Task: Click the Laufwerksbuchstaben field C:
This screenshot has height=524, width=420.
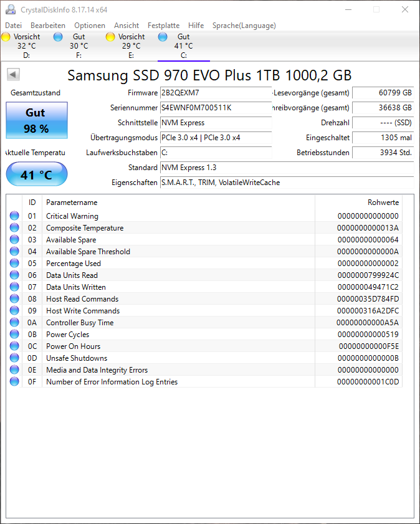Action: [x=216, y=153]
